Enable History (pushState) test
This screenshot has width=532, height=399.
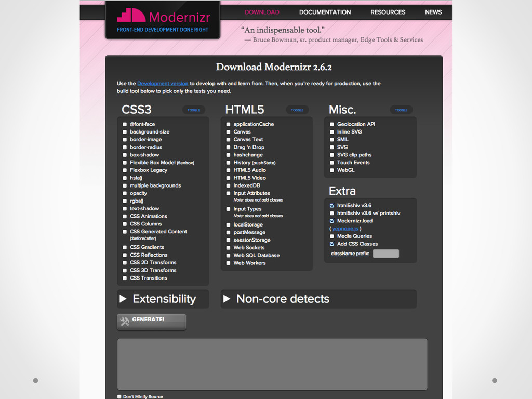(x=229, y=163)
